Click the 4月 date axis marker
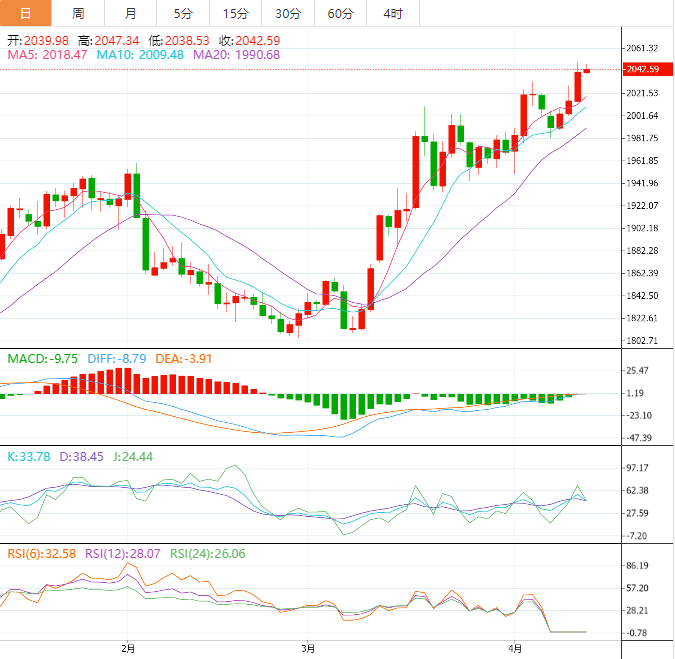This screenshot has width=675, height=659. (x=515, y=648)
